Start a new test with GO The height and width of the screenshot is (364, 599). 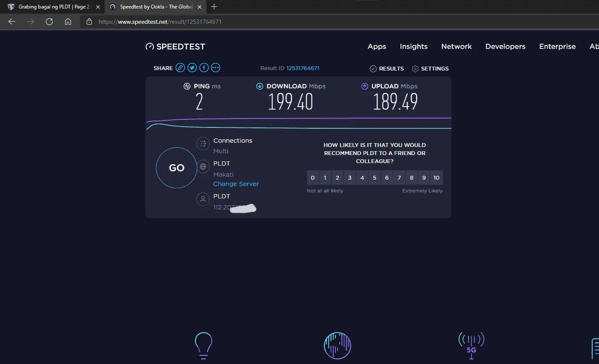point(176,168)
